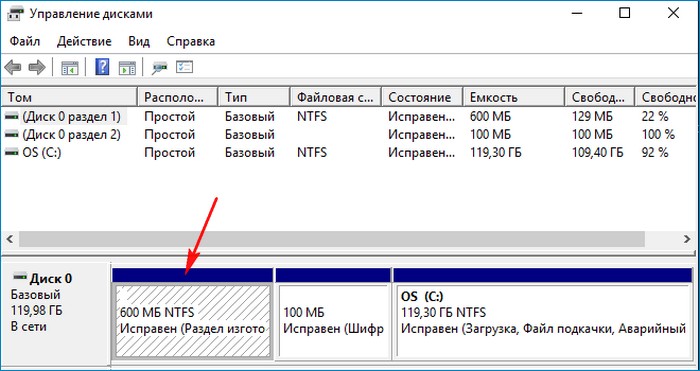
Task: Click free percentage 92 %
Action: 655,153
